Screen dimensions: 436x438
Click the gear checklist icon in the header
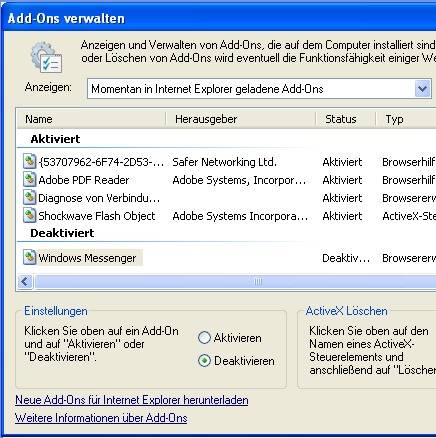[46, 57]
